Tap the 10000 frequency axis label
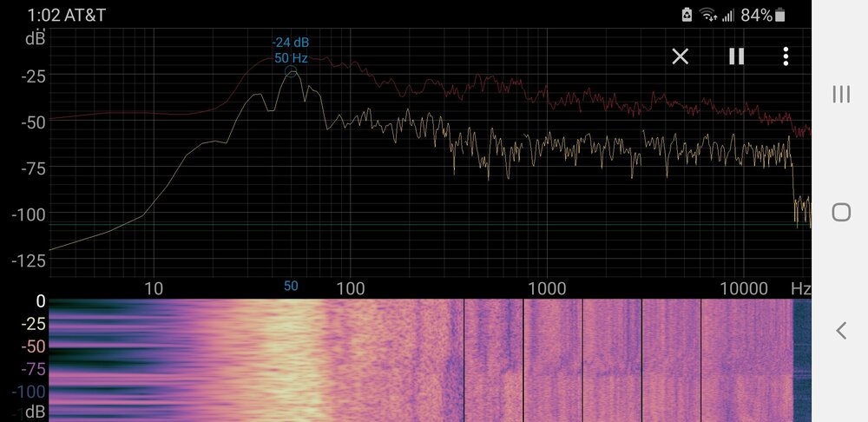This screenshot has height=422, width=868. coord(744,288)
